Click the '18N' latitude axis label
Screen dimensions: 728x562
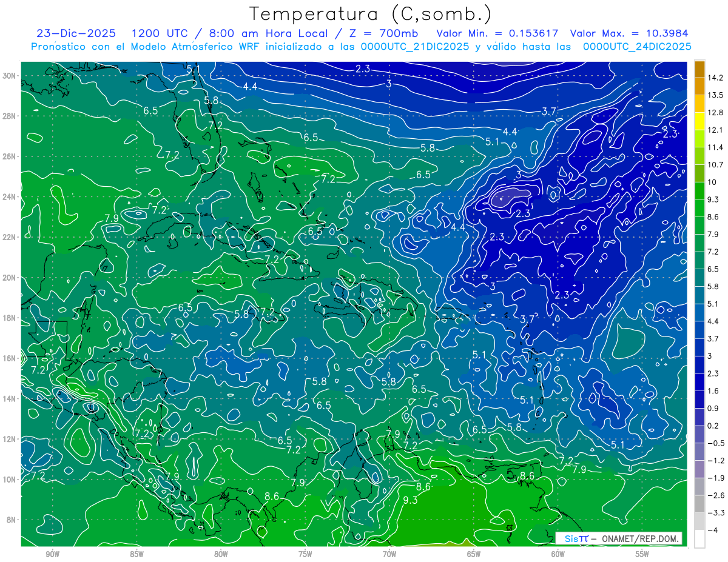[x=10, y=318]
